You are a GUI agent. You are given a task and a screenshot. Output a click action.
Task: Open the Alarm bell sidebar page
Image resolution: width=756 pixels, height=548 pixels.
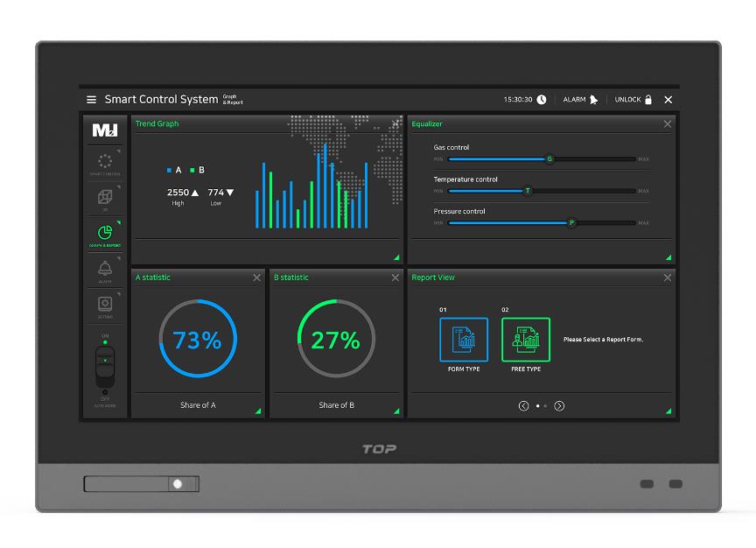click(105, 270)
